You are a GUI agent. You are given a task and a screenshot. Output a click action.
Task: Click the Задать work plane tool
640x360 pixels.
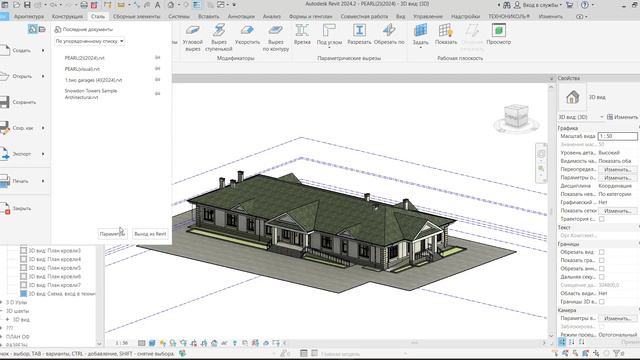click(420, 36)
